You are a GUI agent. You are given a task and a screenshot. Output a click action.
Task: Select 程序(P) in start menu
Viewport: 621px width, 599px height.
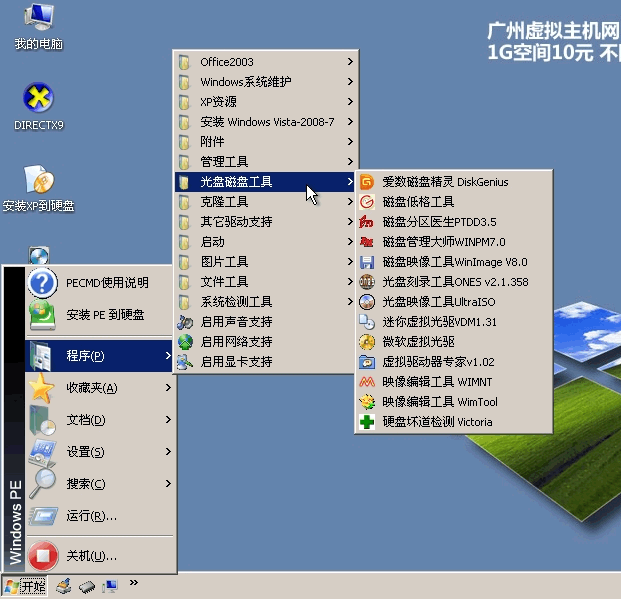(x=99, y=356)
